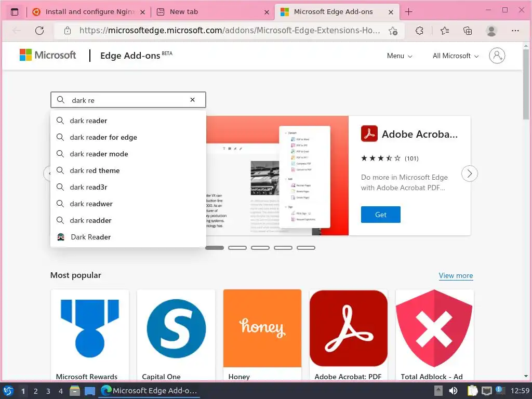Click the Microsoft logo
Viewport: 532px width, 399px height.
(x=48, y=55)
